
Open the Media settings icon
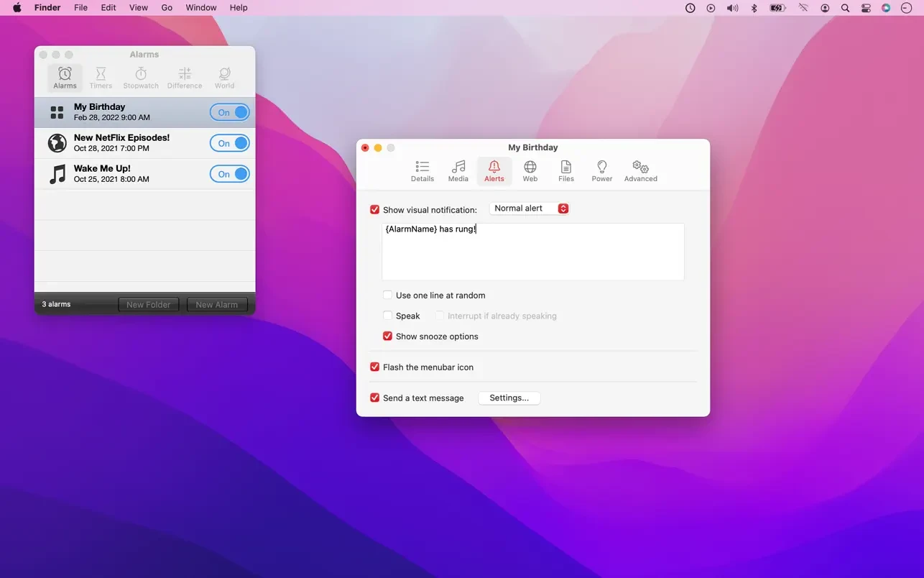coord(458,171)
